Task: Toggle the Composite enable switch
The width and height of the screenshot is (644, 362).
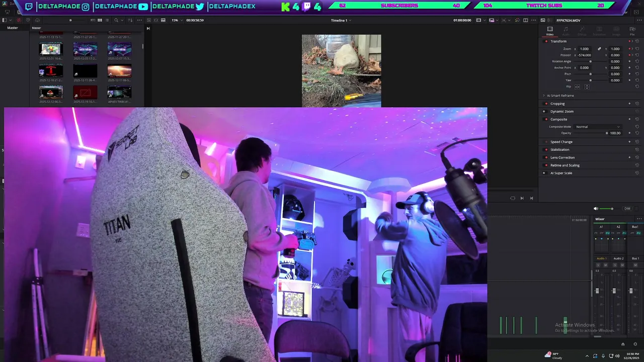Action: pos(545,119)
